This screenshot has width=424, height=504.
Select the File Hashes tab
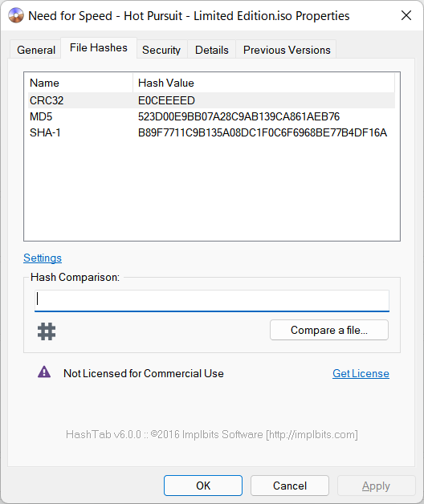[x=99, y=48]
